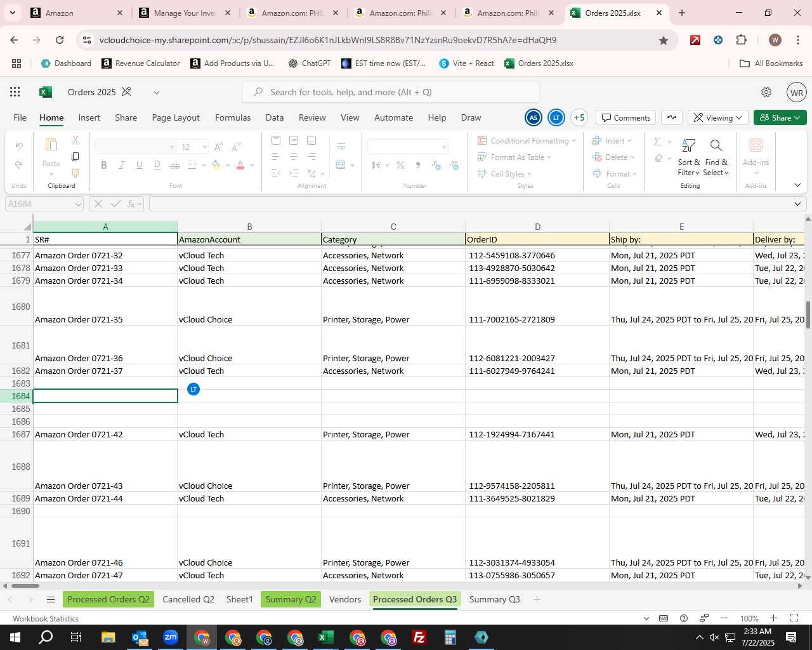Open the Viewing mode dropdown

(x=717, y=117)
